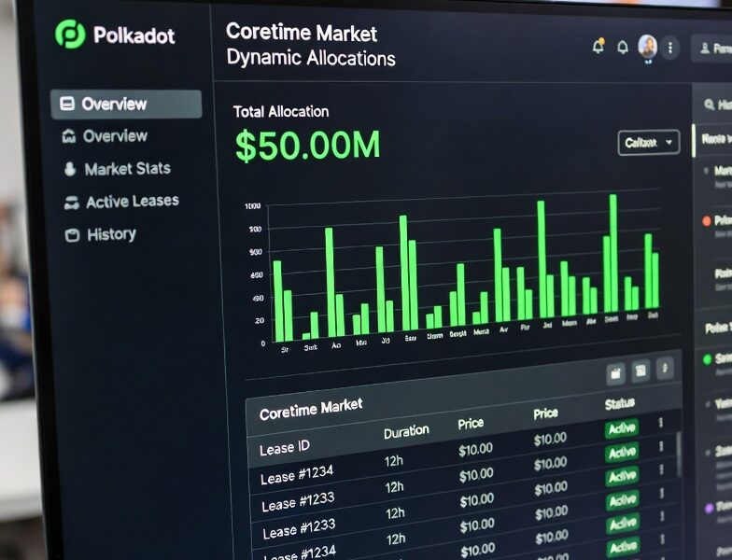The height and width of the screenshot is (560, 732).
Task: Open the user avatar photo menu
Action: point(648,47)
